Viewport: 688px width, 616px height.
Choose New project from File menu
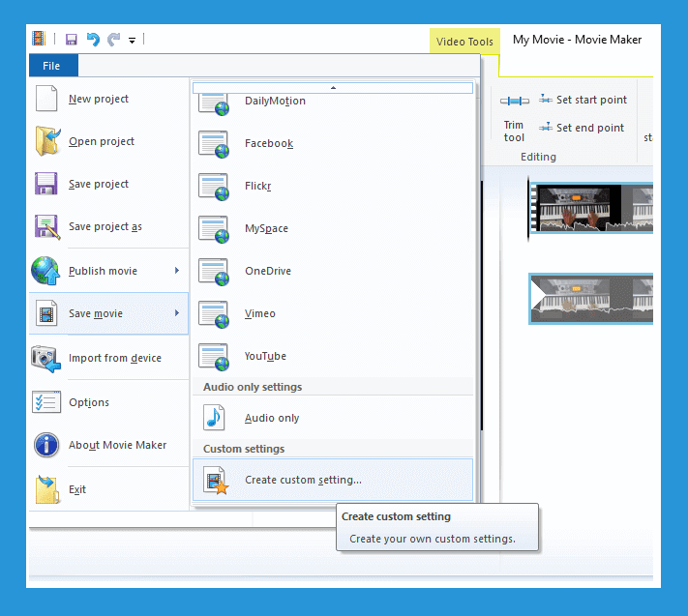pyautogui.click(x=108, y=99)
